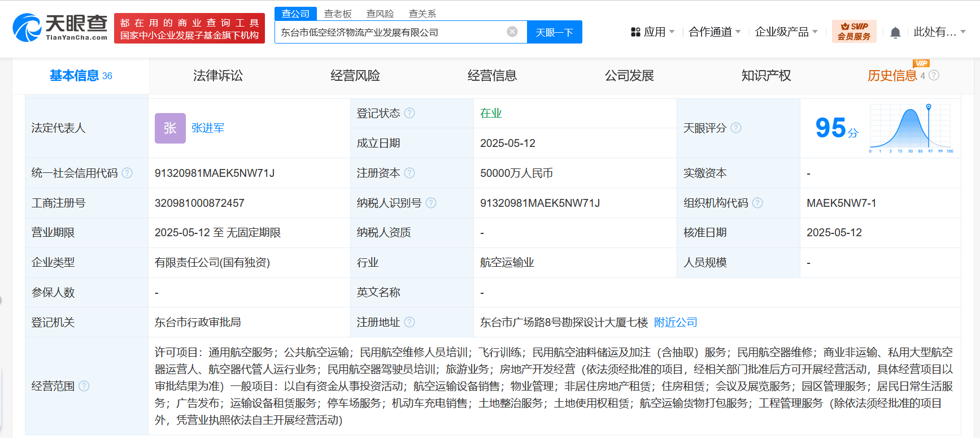Click the SVIP member service badge
Image resolution: width=980 pixels, height=438 pixels.
click(x=853, y=32)
